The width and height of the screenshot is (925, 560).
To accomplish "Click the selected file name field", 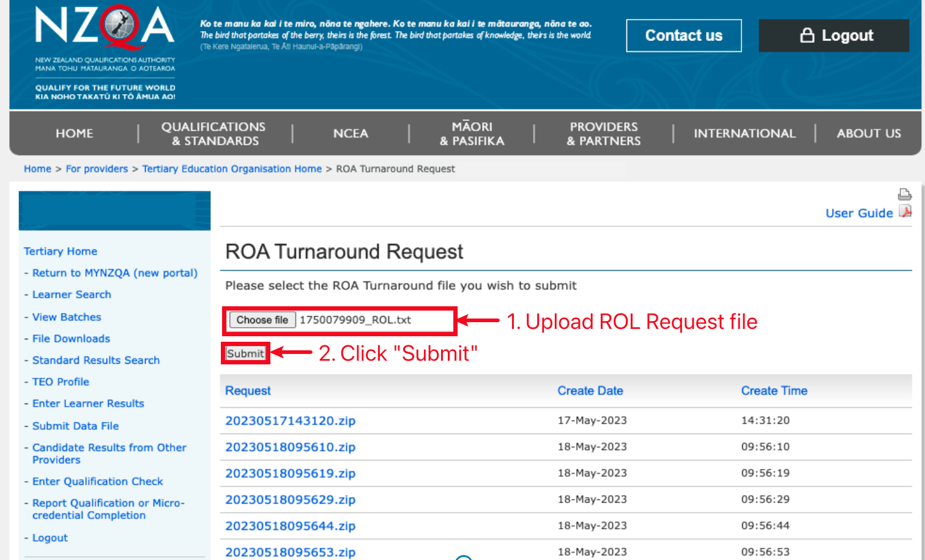I will point(373,320).
